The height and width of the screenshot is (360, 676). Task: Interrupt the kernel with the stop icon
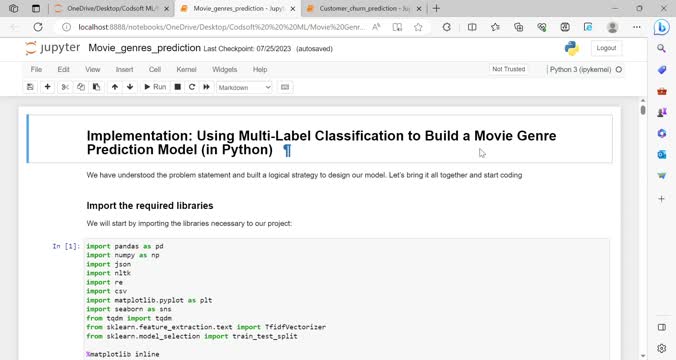click(x=177, y=87)
